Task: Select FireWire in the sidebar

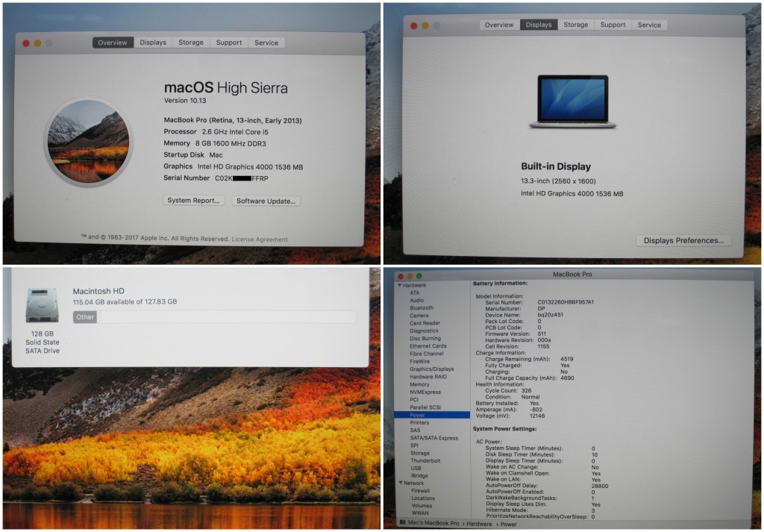Action: [419, 361]
